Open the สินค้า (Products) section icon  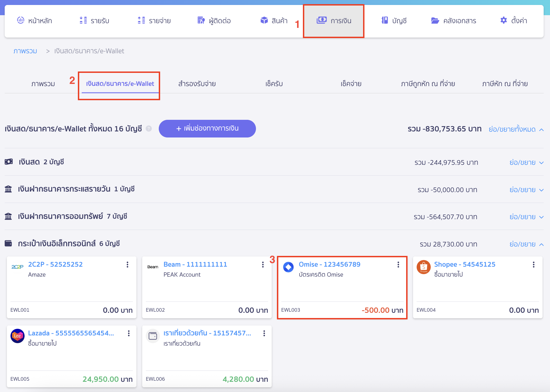(x=264, y=20)
